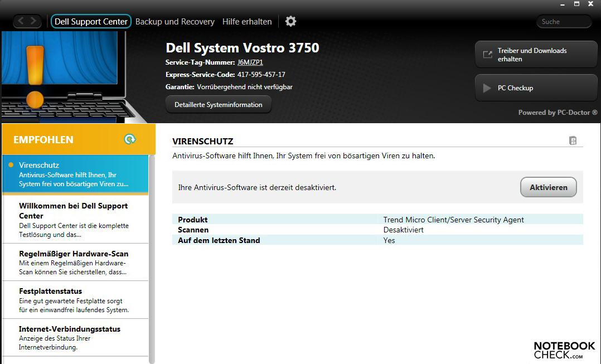Open the Virenschutz report document icon

tap(573, 140)
